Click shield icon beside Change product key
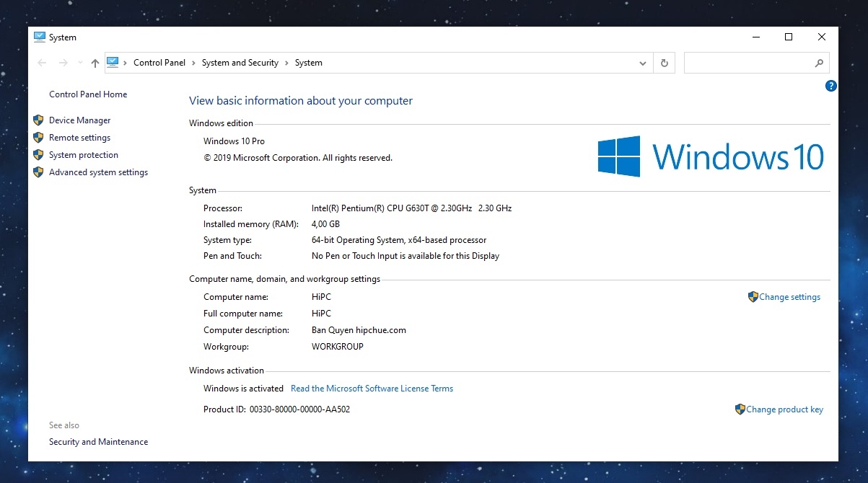 740,409
